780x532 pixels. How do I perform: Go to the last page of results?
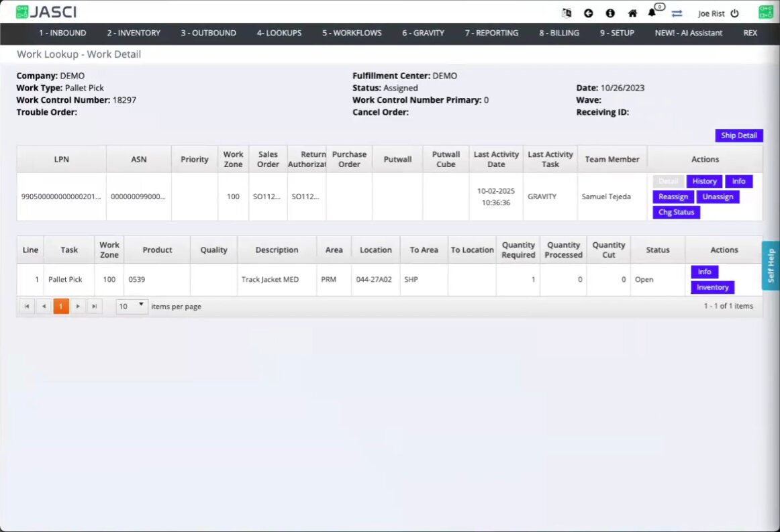click(95, 306)
